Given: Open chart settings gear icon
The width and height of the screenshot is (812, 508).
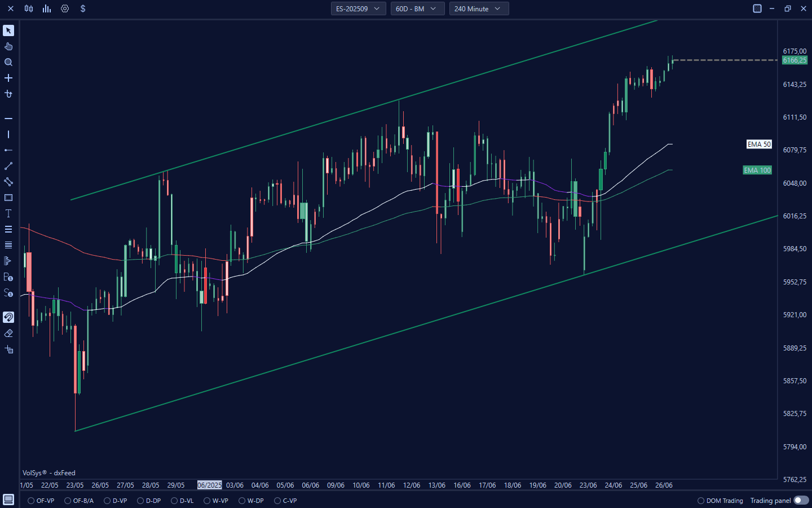Looking at the screenshot, I should (65, 8).
